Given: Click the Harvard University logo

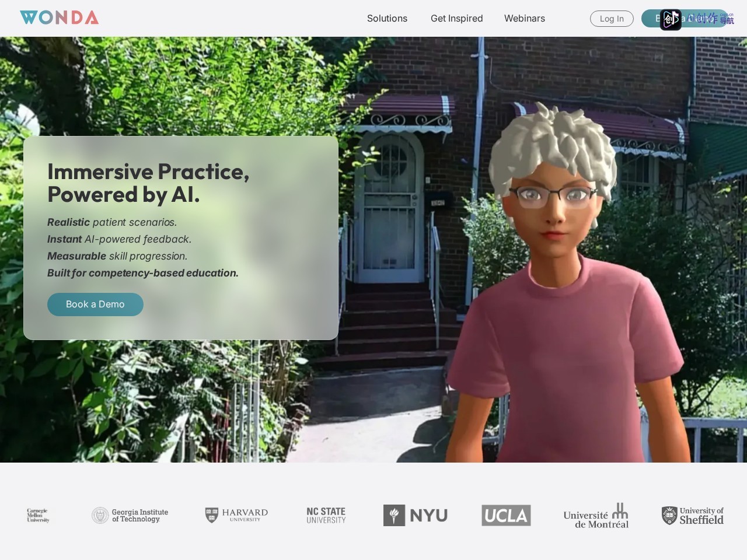Looking at the screenshot, I should (x=236, y=515).
